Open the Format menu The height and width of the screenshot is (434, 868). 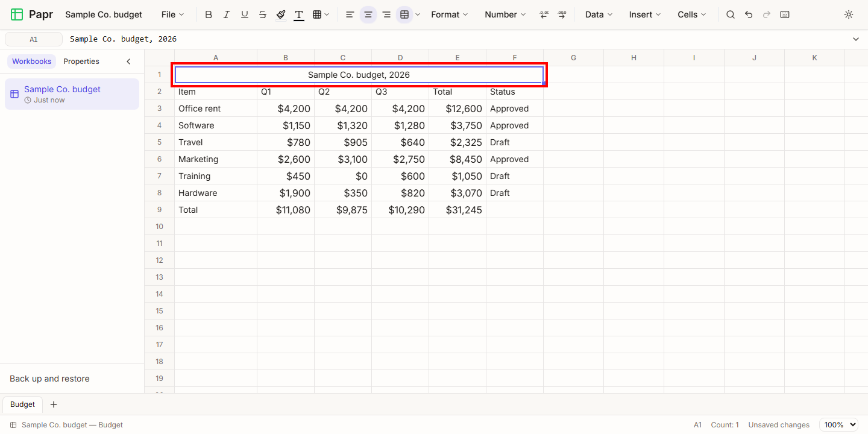click(x=450, y=14)
